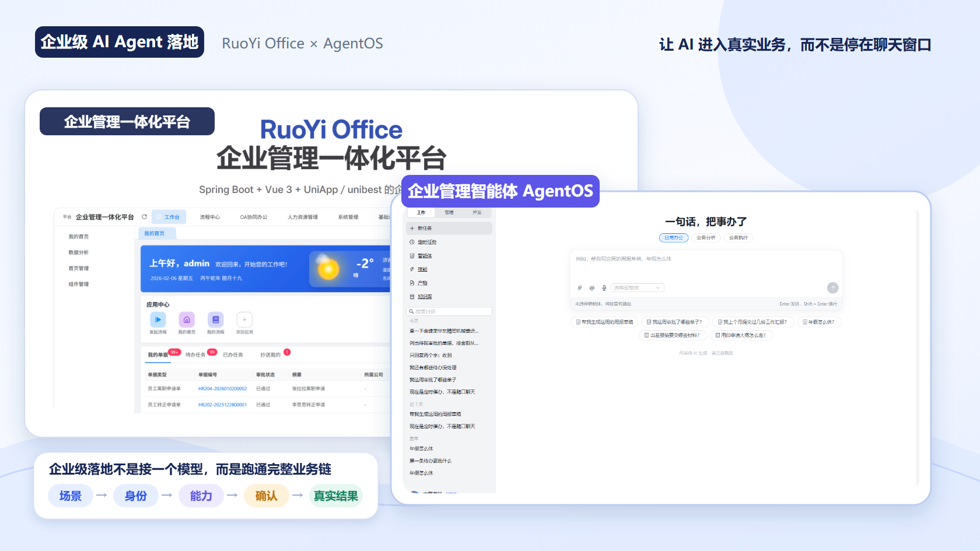Viewport: 980px width, 551px height.
Task: Click the sun weather icon in greeting banner
Action: coord(328,269)
